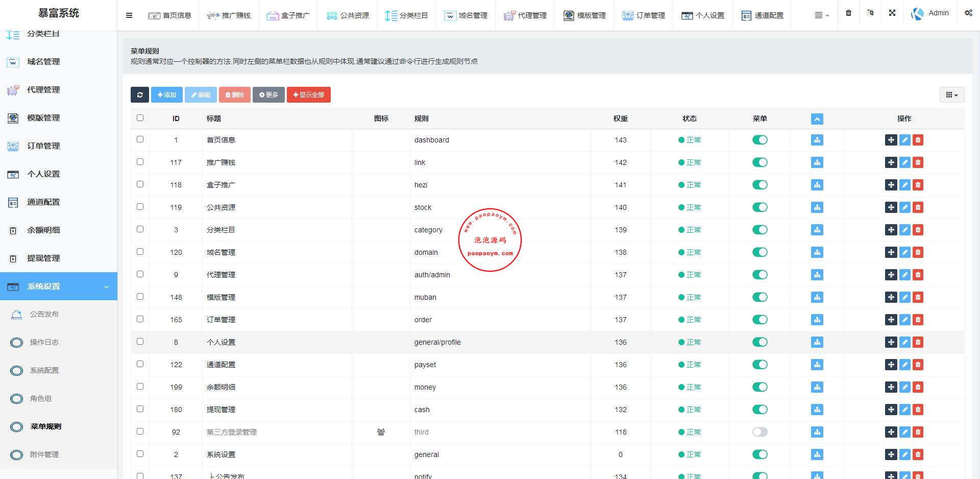The image size is (980, 479).
Task: Click the 编辑 button in the toolbar
Action: click(201, 94)
